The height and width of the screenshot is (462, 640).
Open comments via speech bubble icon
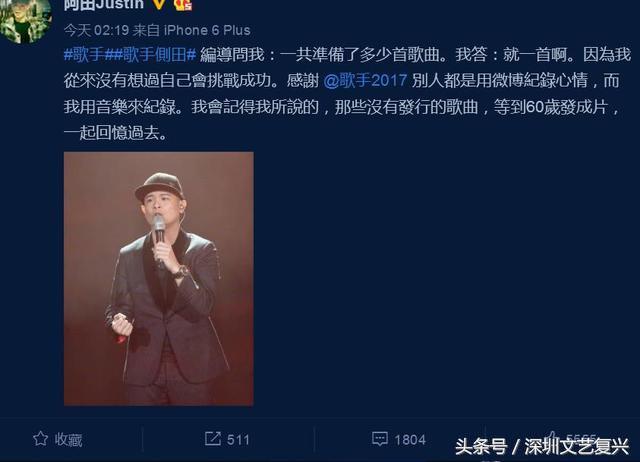[x=380, y=439]
